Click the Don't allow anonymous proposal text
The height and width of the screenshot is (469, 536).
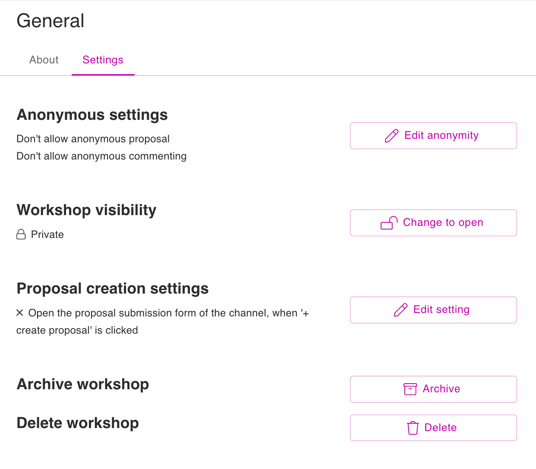coord(93,139)
